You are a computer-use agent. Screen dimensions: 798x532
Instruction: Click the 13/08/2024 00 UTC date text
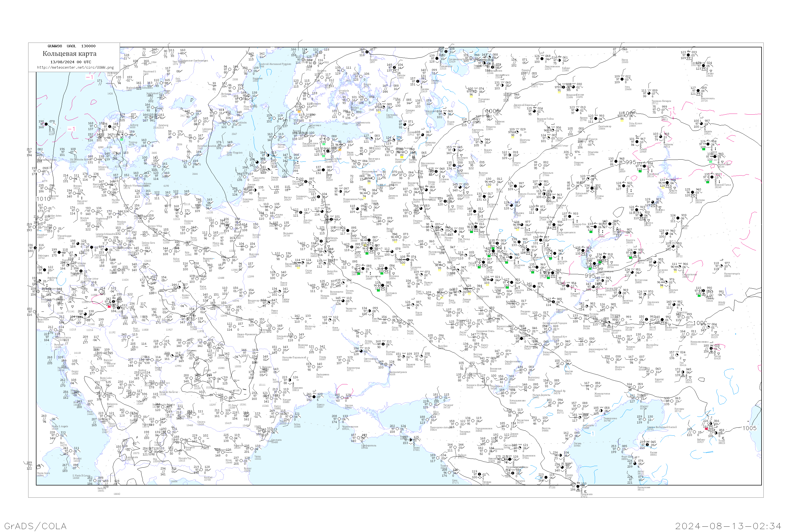click(x=70, y=62)
